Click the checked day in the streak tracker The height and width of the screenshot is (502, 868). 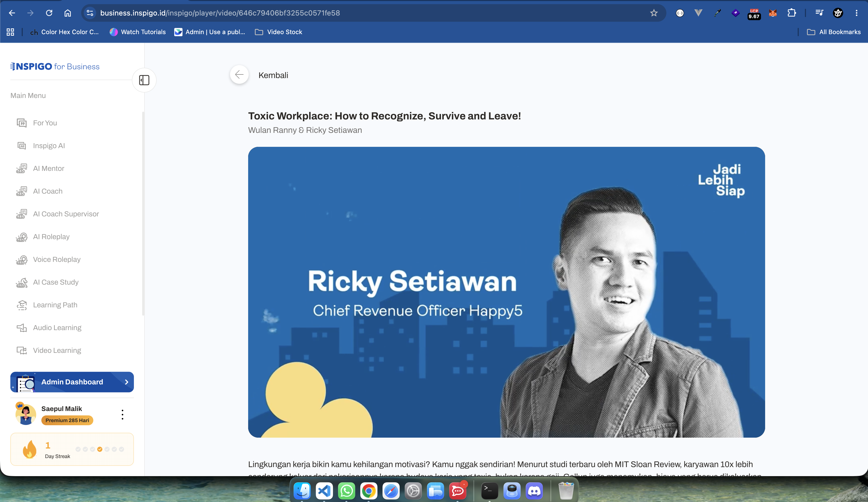click(x=100, y=449)
